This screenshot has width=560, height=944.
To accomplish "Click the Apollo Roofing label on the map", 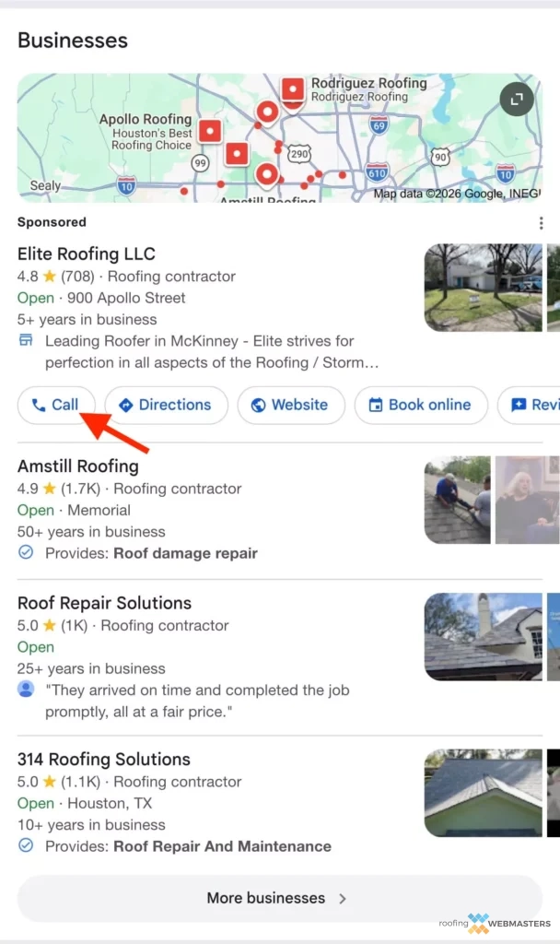I will click(145, 119).
